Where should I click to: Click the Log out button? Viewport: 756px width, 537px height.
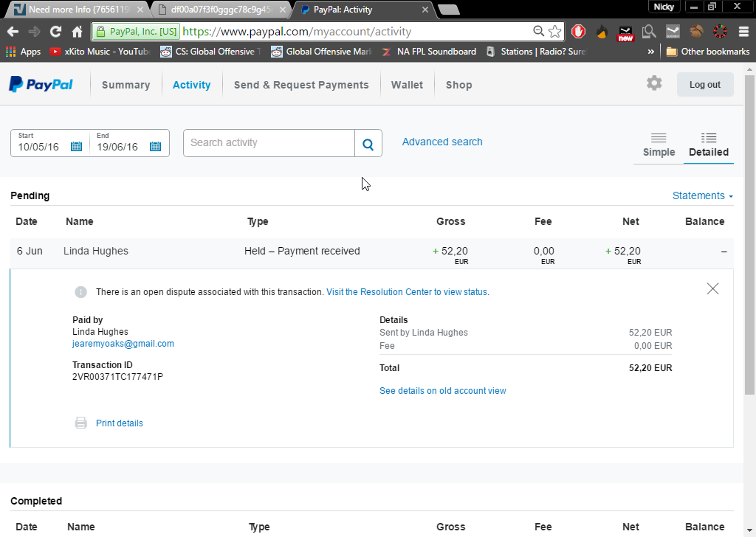click(x=704, y=85)
